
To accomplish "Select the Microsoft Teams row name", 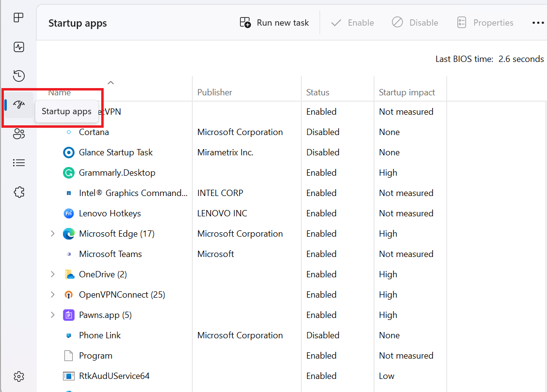I will click(x=110, y=254).
